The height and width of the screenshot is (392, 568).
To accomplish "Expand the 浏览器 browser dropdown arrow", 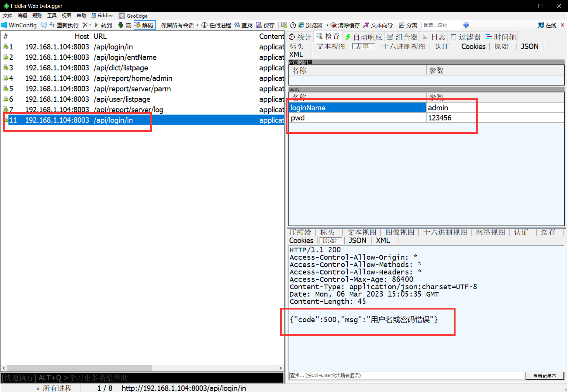I will (327, 25).
